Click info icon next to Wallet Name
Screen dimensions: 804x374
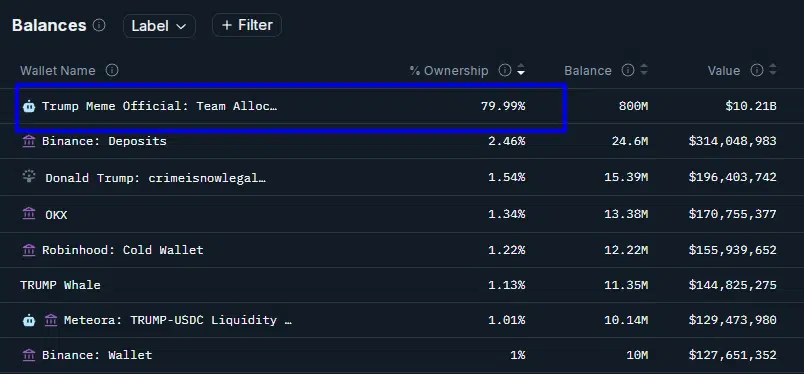point(112,70)
